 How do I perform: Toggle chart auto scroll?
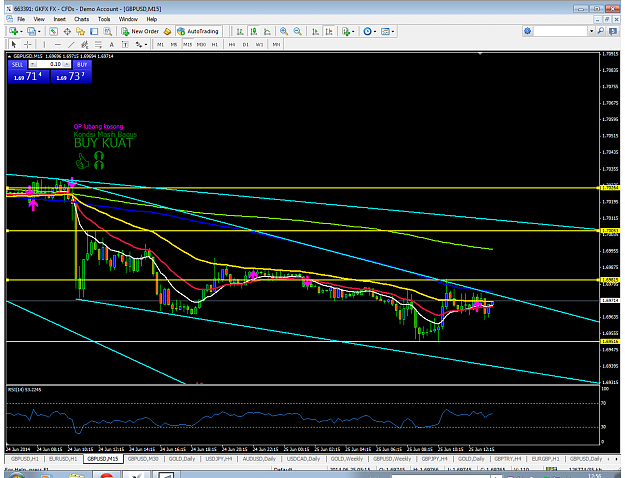tap(315, 31)
